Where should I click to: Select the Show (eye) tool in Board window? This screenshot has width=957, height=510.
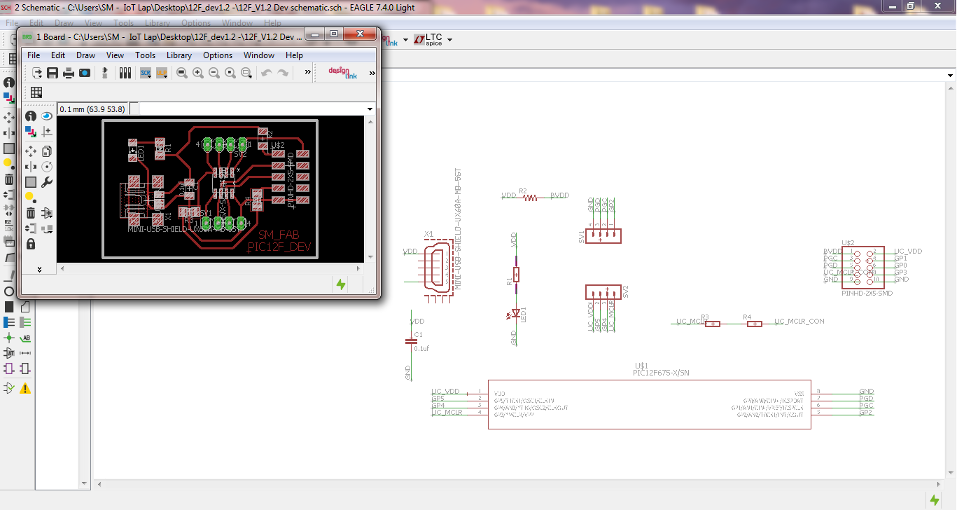(x=46, y=116)
